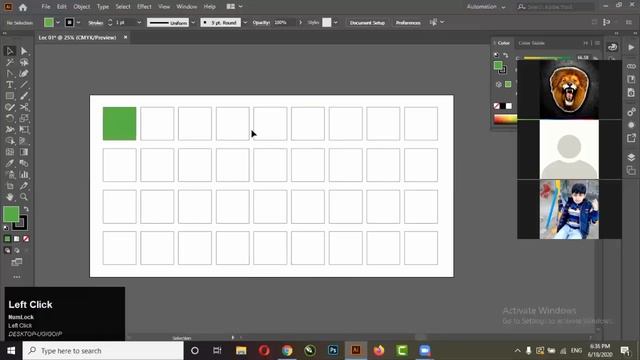Set paint mode to None

26,239
